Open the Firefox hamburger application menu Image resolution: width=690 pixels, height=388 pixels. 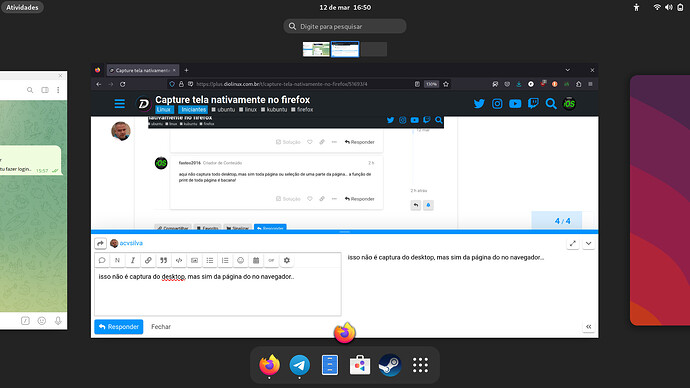591,84
